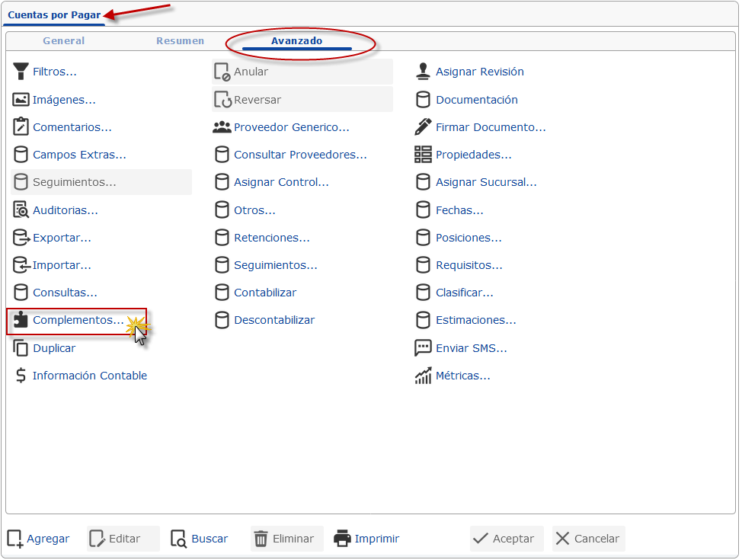This screenshot has width=742, height=560.
Task: Click the Métricas chart icon
Action: [423, 376]
